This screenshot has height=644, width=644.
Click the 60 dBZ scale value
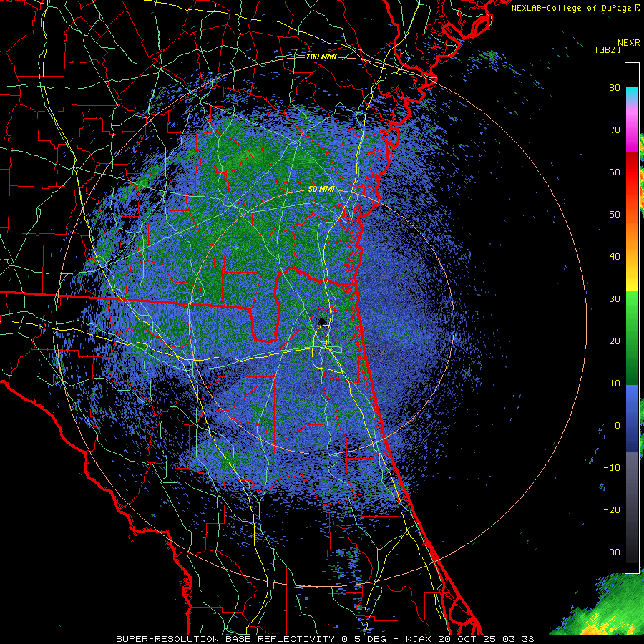615,172
